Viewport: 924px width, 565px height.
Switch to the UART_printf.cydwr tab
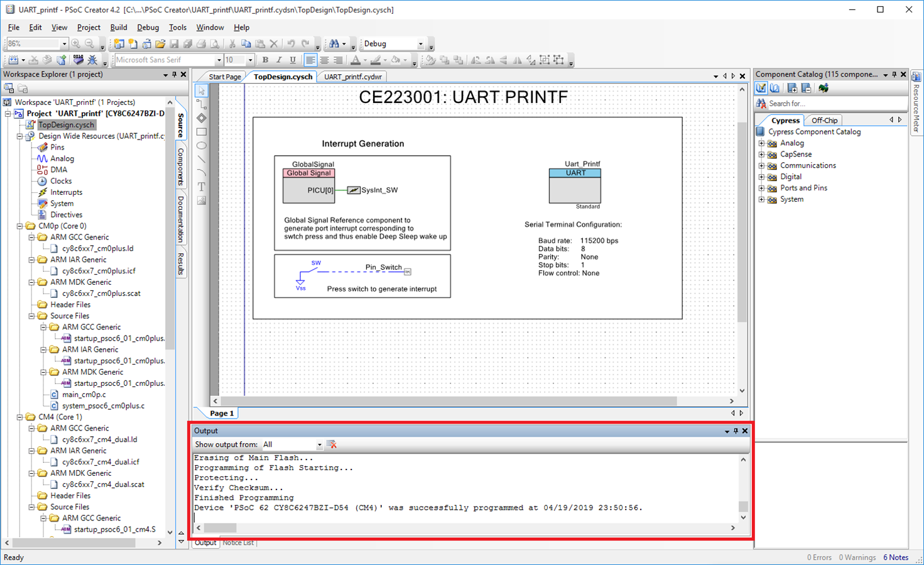353,77
